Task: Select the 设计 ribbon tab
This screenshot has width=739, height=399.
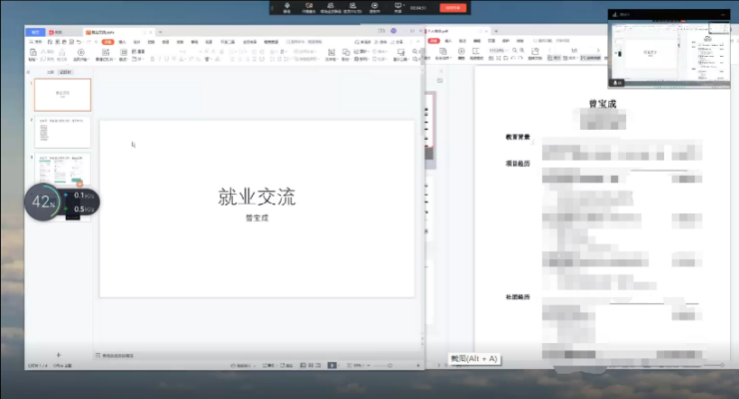Action: pos(137,42)
